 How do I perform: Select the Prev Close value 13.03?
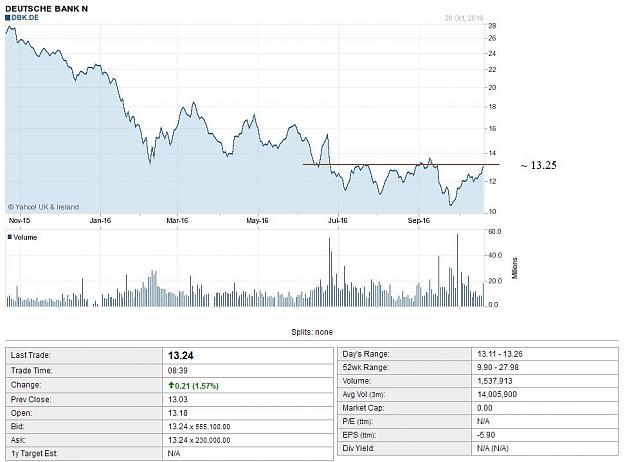(x=177, y=399)
